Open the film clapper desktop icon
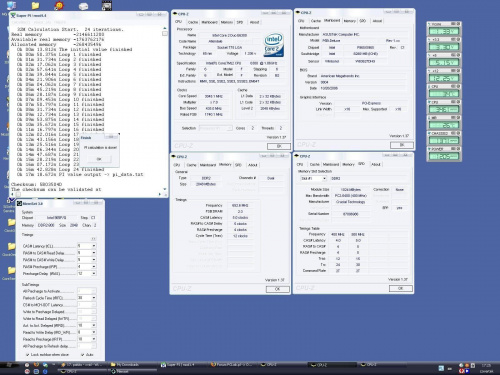Viewport: 500px width, 375px height. 107,5
